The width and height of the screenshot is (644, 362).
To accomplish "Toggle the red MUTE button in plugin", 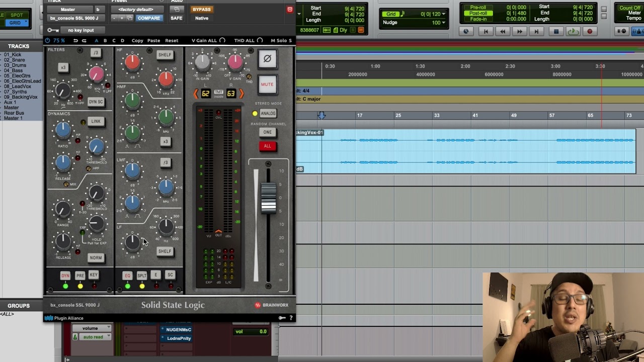I will coord(267,84).
